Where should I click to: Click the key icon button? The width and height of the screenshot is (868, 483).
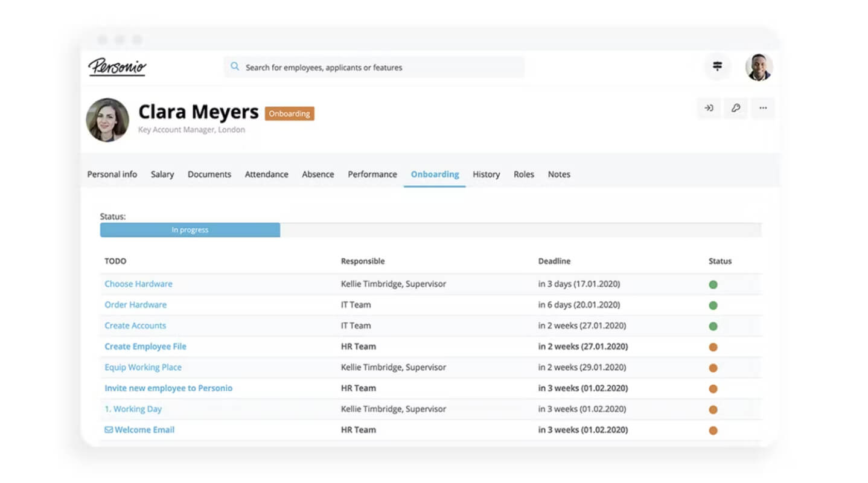(x=736, y=108)
